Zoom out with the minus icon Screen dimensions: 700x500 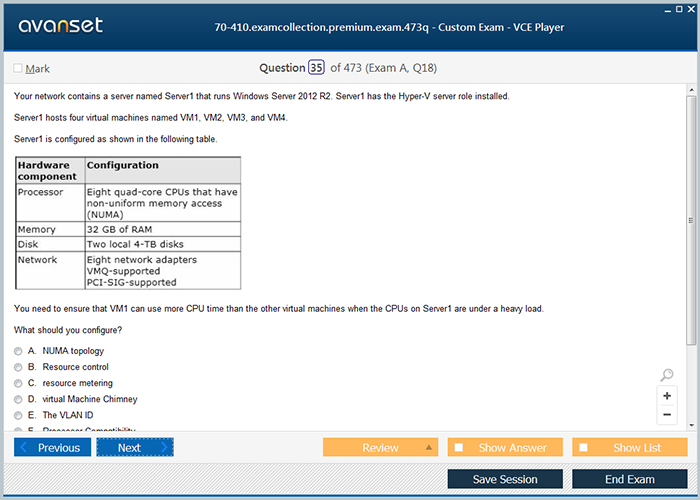667,415
